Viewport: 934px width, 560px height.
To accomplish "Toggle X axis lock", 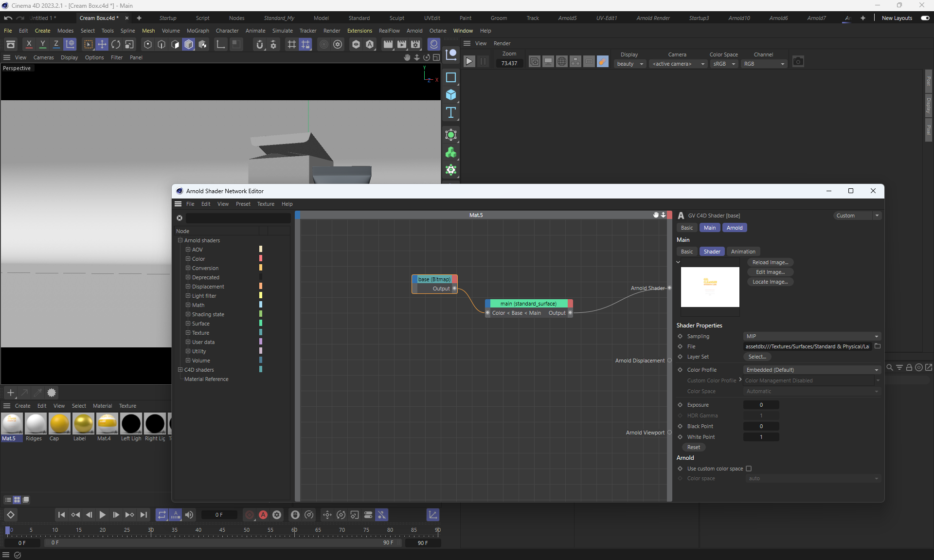I will [29, 44].
